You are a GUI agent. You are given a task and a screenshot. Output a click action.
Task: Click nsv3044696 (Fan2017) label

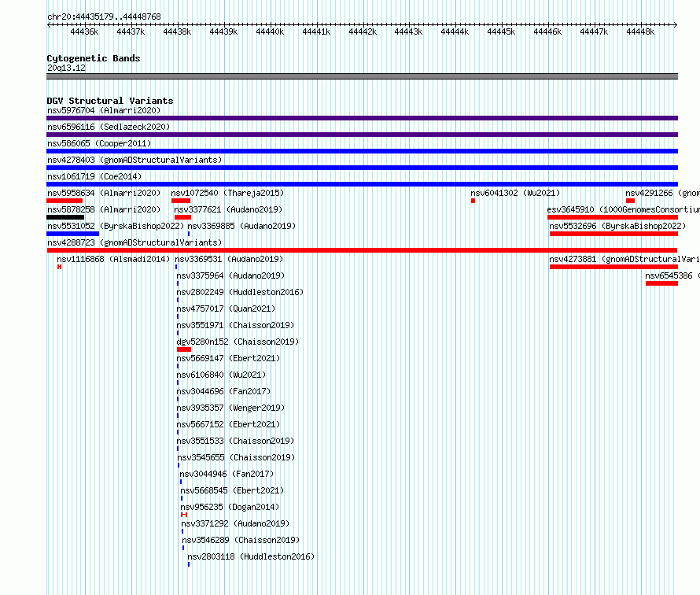(223, 391)
